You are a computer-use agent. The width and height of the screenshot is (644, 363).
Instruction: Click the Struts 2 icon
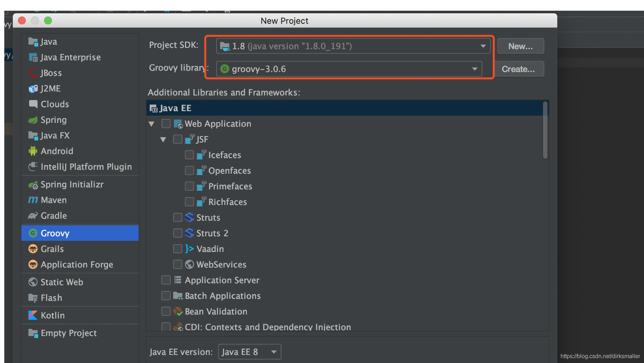189,233
